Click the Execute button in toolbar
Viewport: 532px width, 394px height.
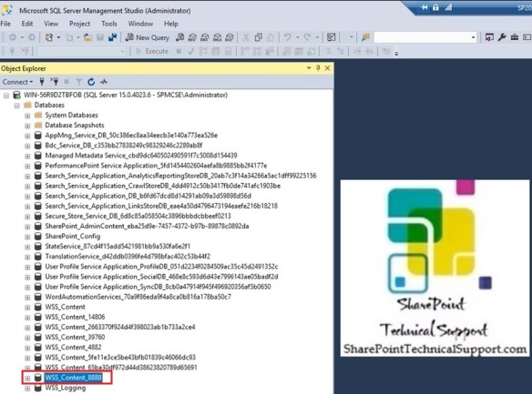(x=152, y=51)
